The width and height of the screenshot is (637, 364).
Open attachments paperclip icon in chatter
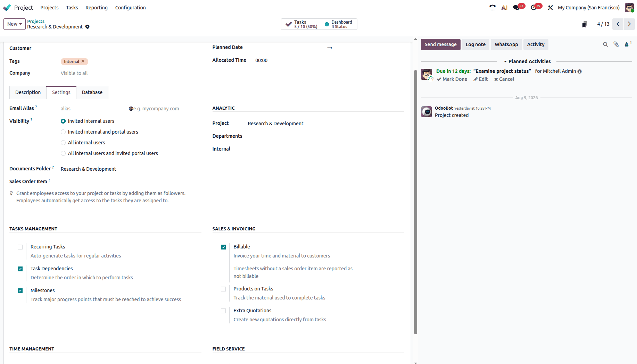(x=616, y=44)
